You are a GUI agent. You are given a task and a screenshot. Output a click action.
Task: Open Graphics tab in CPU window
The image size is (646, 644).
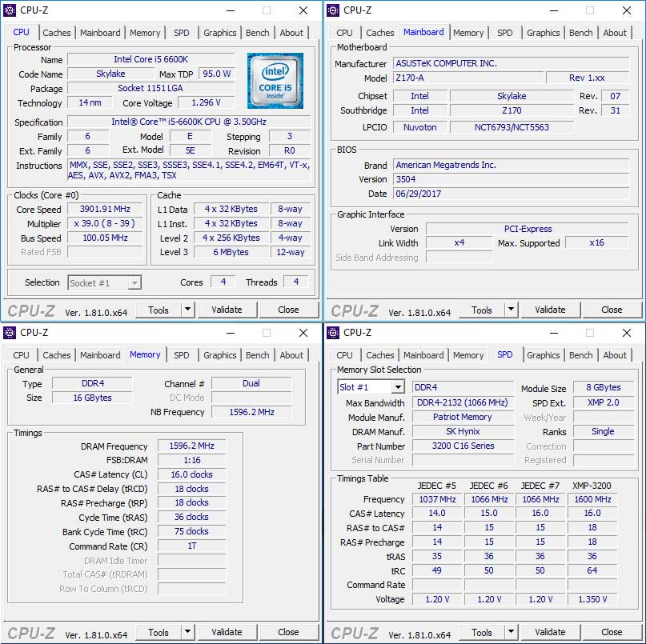coord(219,33)
